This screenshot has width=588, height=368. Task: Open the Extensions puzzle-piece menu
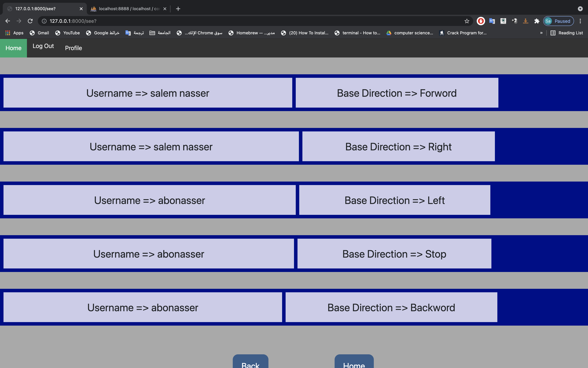(537, 21)
